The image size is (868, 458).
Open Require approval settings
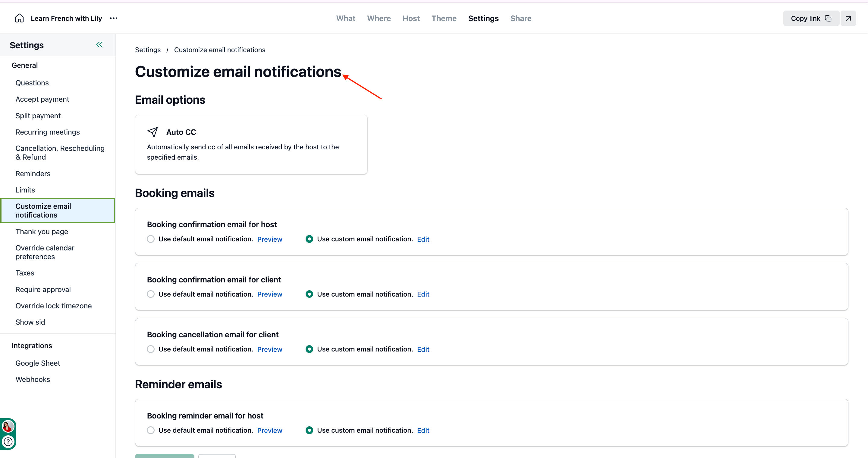point(43,289)
